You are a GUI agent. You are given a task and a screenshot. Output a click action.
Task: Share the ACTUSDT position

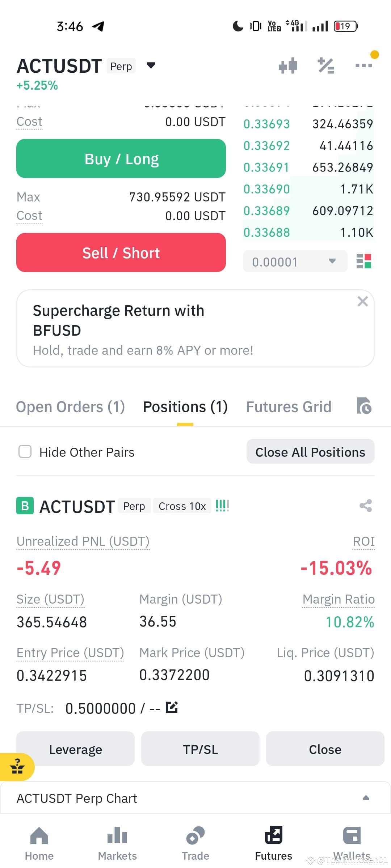coord(366,506)
